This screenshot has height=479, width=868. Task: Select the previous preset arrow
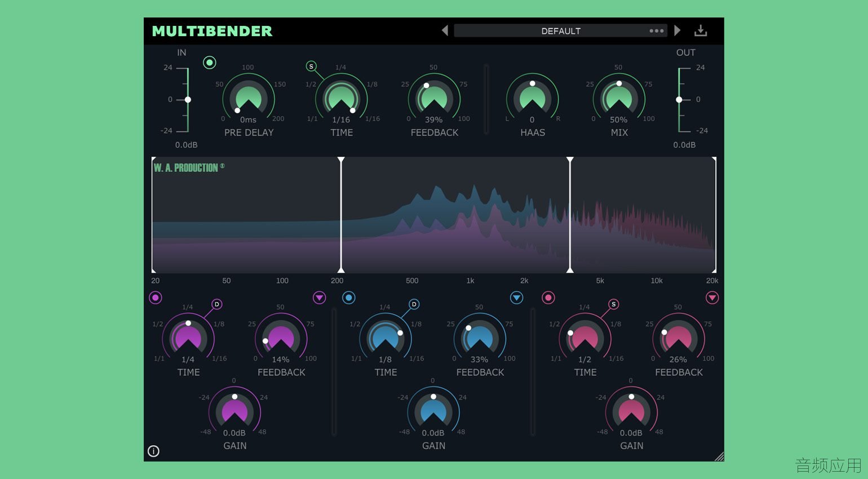point(445,30)
